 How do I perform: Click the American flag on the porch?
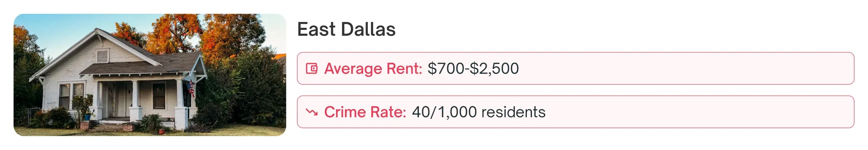(x=191, y=88)
